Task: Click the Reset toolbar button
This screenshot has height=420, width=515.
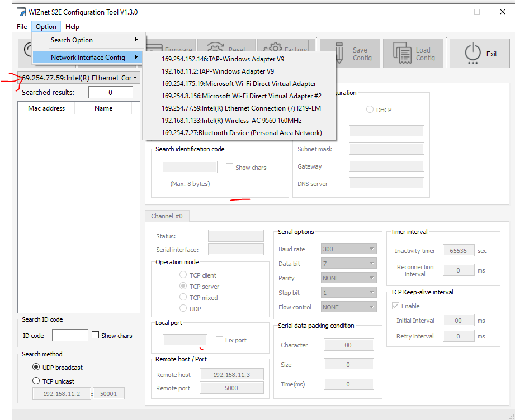Action: click(x=226, y=46)
